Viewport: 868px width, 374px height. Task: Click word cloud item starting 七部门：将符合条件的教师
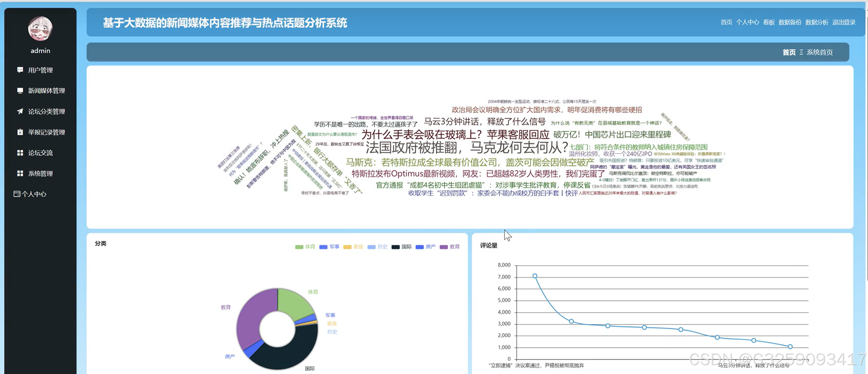coord(639,147)
